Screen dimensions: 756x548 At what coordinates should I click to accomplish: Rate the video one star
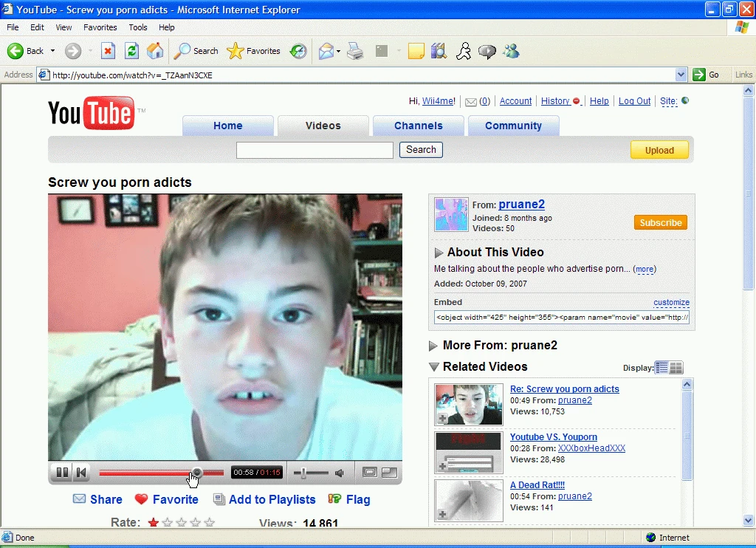point(154,522)
